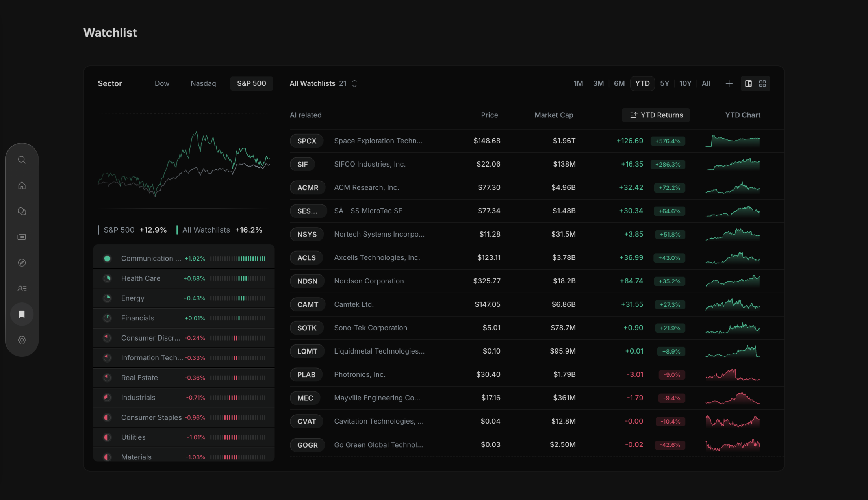868x500 pixels.
Task: Click the GOGR ticker button
Action: [x=307, y=445]
